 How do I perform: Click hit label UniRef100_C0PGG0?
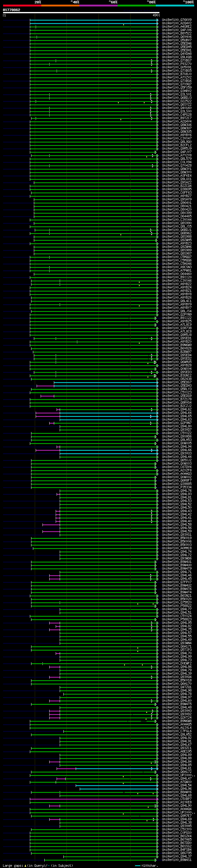(177, 833)
